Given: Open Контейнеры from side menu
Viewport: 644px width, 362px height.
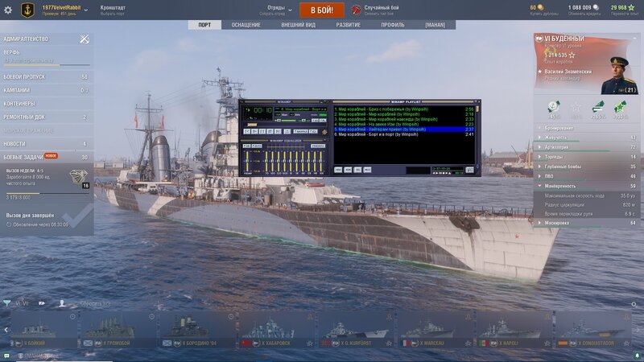Looking at the screenshot, I should (x=46, y=104).
